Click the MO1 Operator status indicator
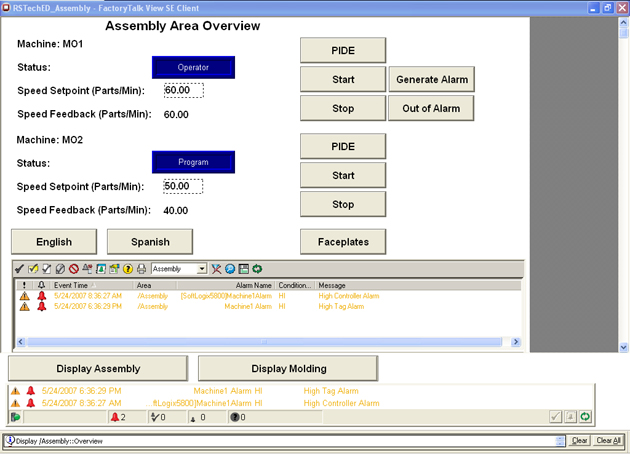 (193, 67)
